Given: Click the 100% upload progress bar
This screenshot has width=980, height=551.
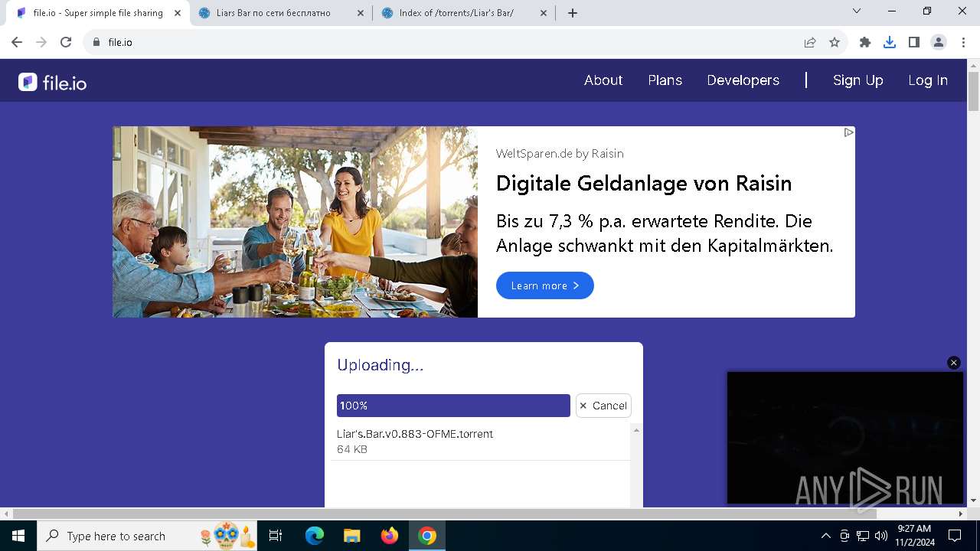Looking at the screenshot, I should (x=453, y=406).
